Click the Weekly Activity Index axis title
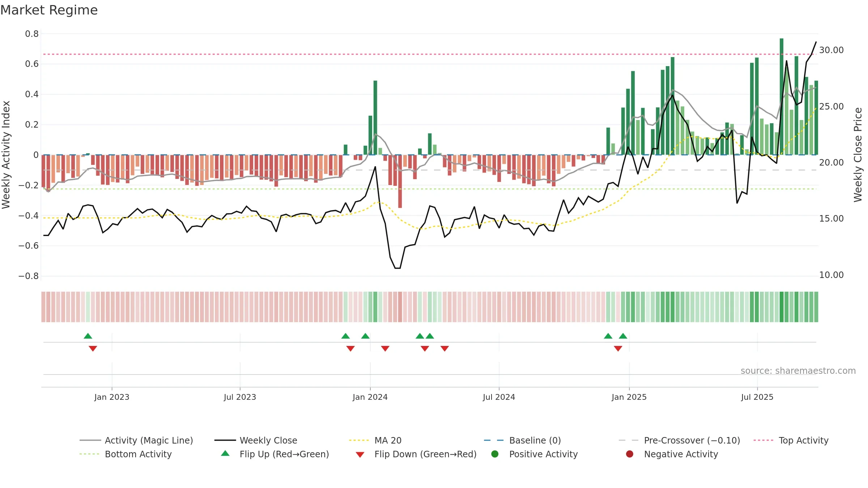 (6, 155)
